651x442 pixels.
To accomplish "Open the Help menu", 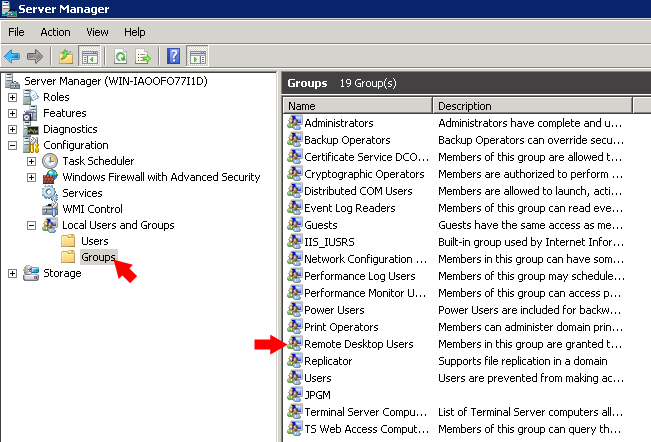I will [135, 32].
